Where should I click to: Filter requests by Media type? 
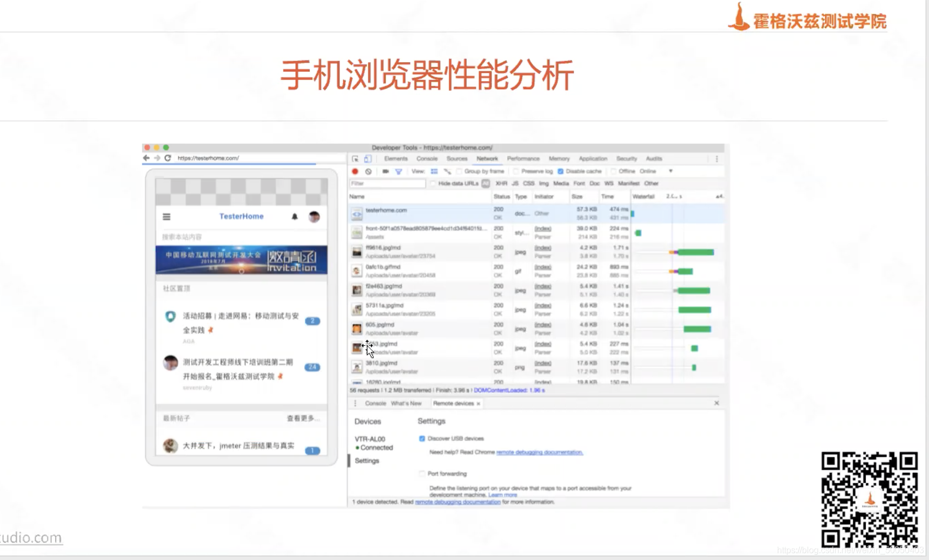pyautogui.click(x=561, y=184)
